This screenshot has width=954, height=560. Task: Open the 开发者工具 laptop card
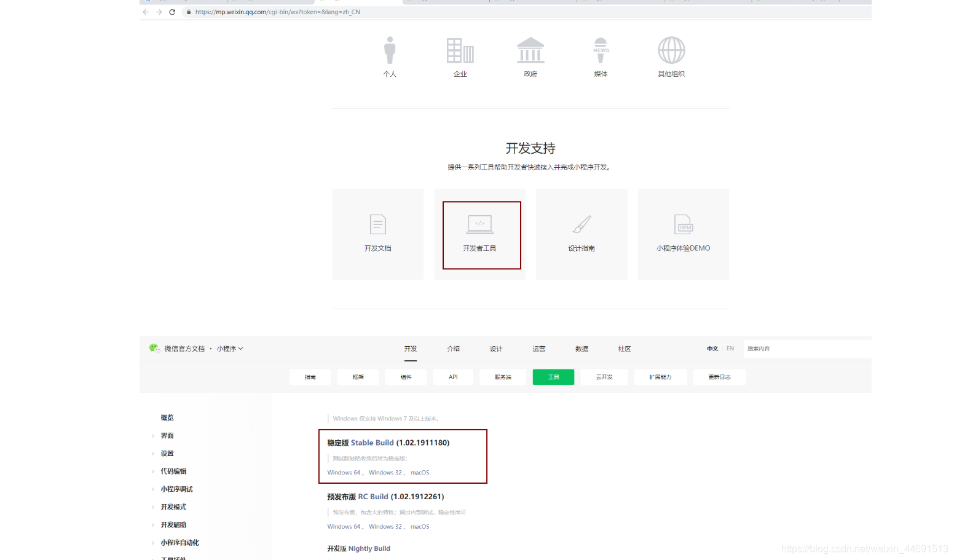pos(480,234)
